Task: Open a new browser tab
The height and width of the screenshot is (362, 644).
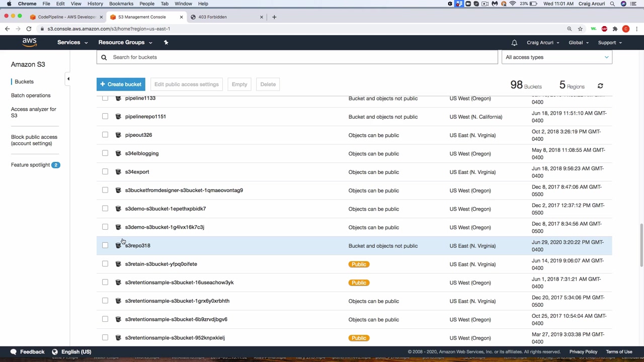Action: tap(274, 17)
